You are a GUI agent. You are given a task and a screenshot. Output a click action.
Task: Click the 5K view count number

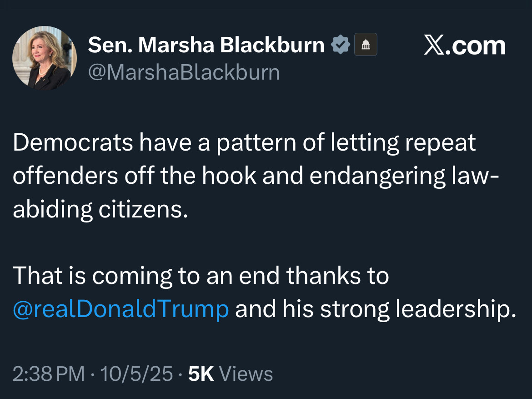[x=201, y=374]
